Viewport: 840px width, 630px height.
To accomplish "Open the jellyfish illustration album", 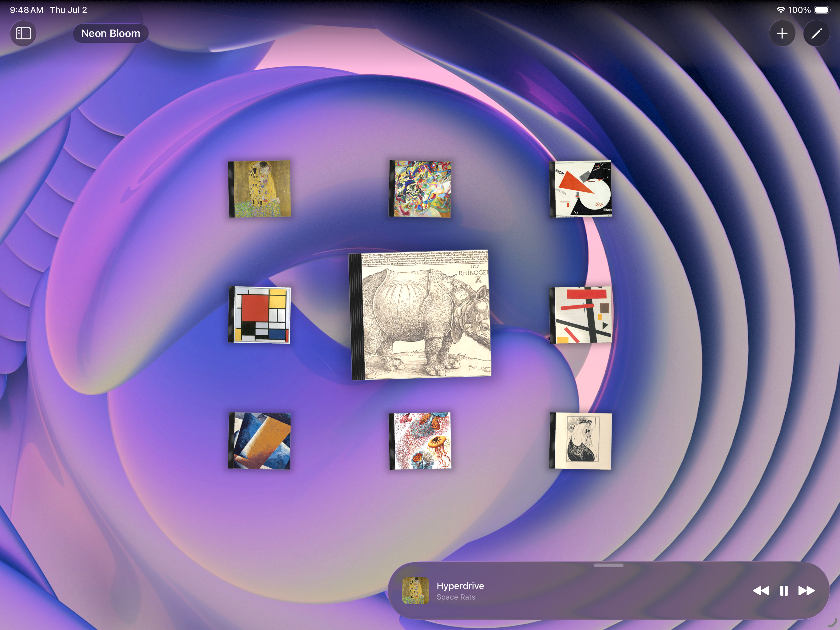I will pos(420,441).
